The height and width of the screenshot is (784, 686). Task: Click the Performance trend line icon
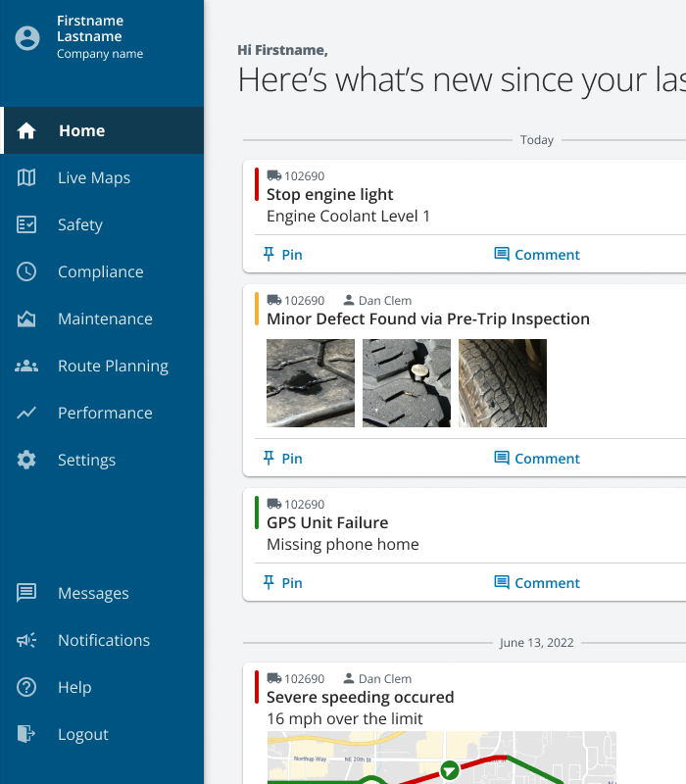(x=26, y=413)
